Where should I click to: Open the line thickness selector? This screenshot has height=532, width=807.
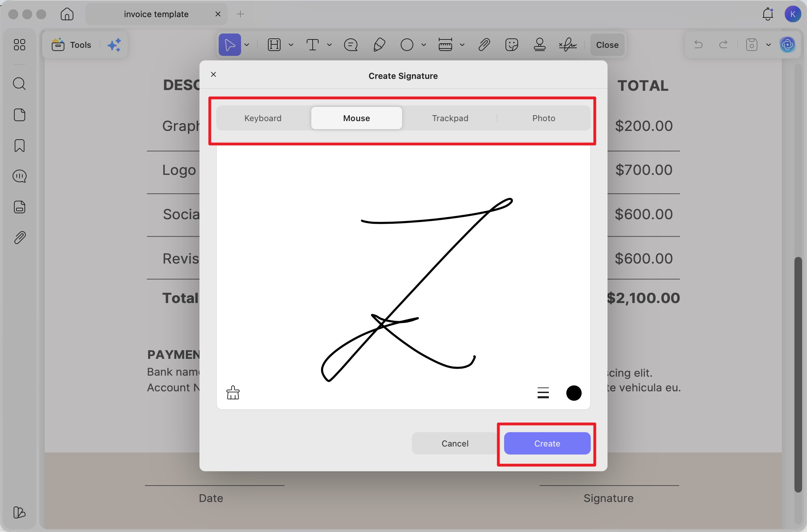tap(543, 393)
